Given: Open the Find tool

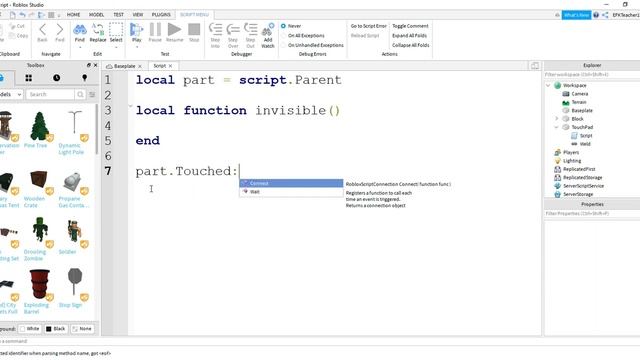Looking at the screenshot, I should point(80,33).
